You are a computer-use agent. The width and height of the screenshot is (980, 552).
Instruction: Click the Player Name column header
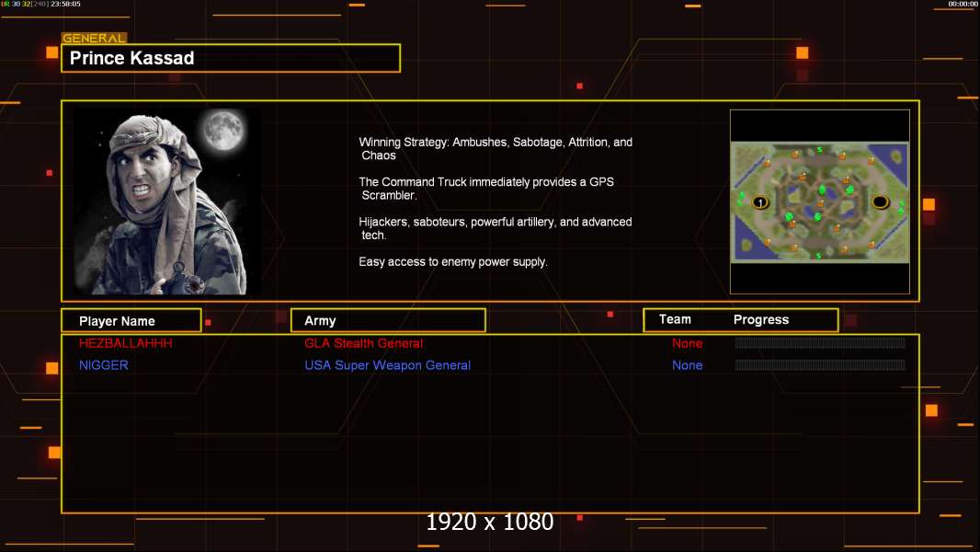131,321
